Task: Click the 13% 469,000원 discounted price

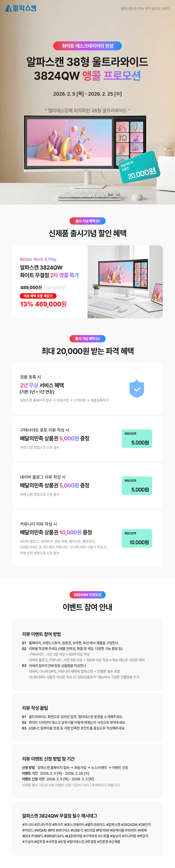Action: (43, 304)
